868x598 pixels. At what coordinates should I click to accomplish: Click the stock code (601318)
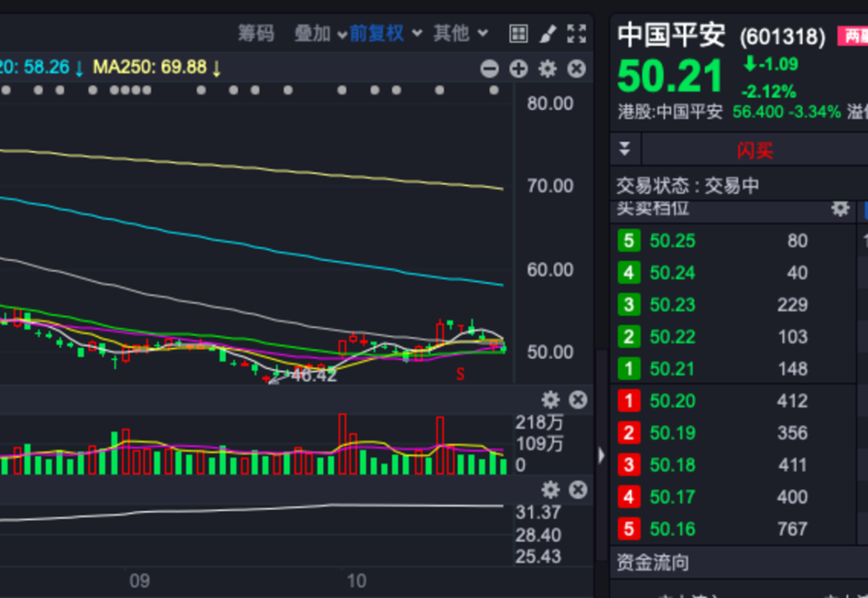point(783,37)
